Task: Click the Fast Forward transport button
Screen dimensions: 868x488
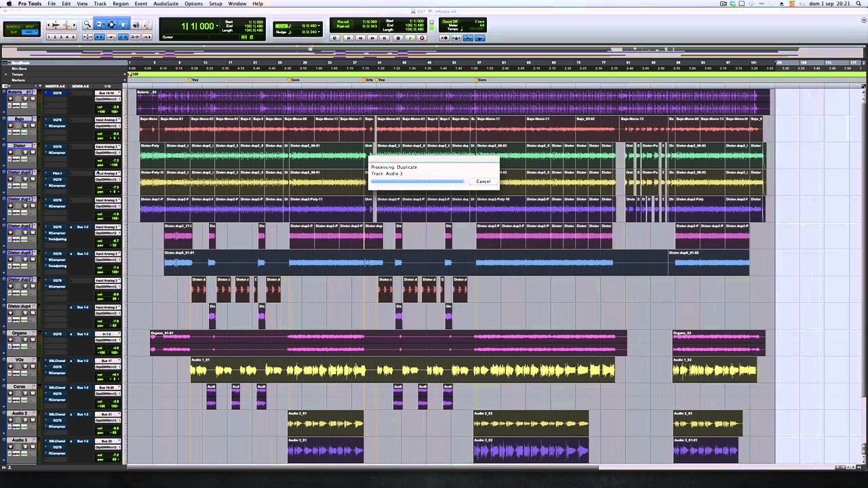Action: coord(372,38)
